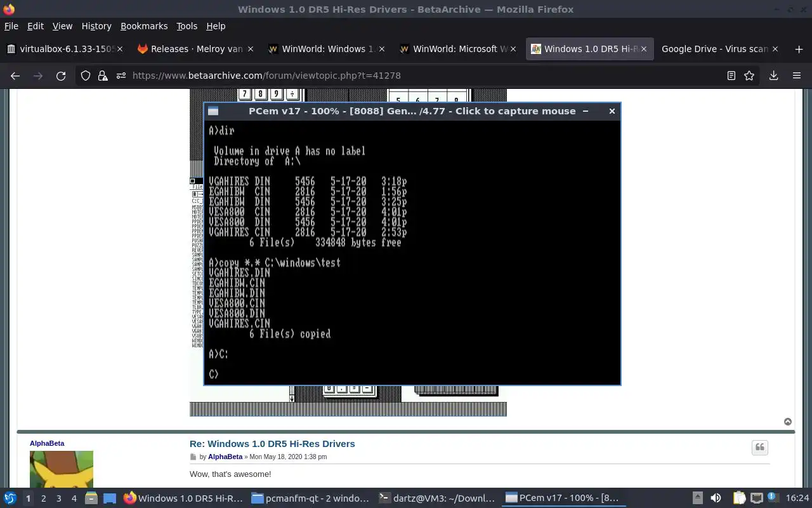Click the text 'Wow, that's awesome!'
Viewport: 812px width, 508px height.
(x=230, y=474)
